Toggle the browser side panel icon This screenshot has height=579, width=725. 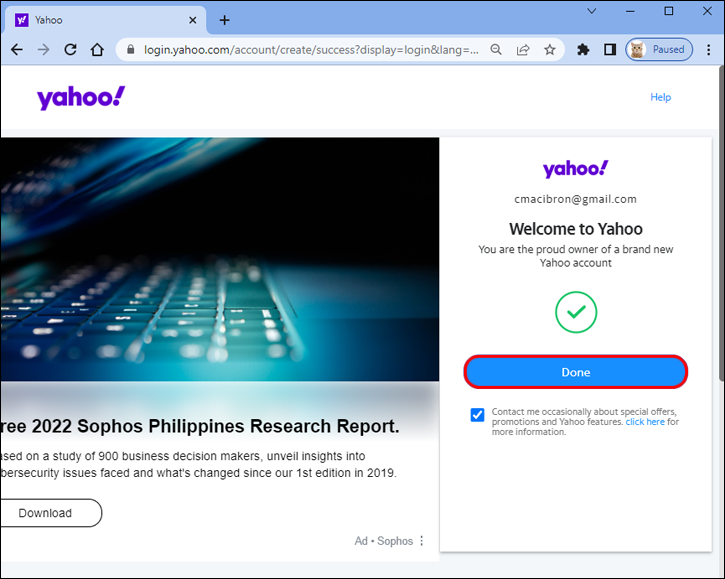(x=610, y=49)
